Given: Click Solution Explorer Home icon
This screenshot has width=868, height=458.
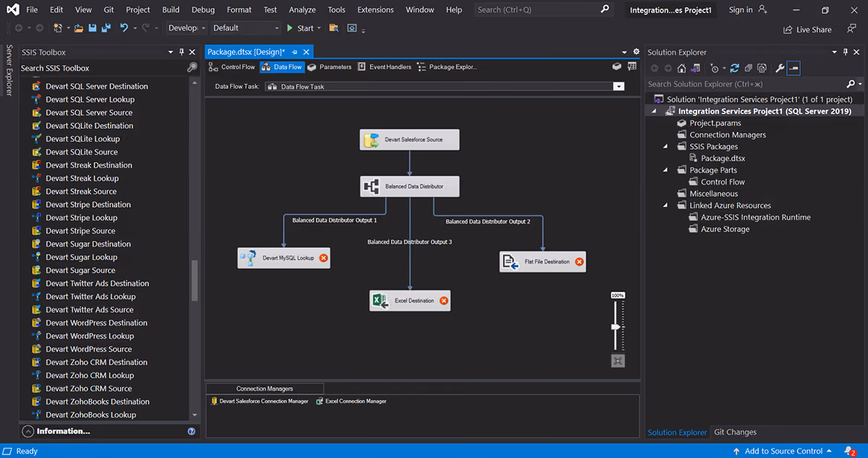Looking at the screenshot, I should [681, 68].
